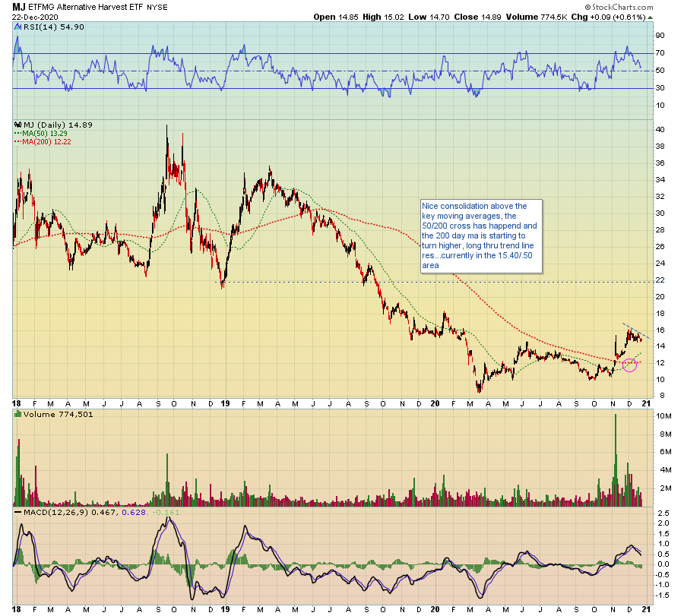Click the magenta circle marking the 50/200 cross

[629, 365]
